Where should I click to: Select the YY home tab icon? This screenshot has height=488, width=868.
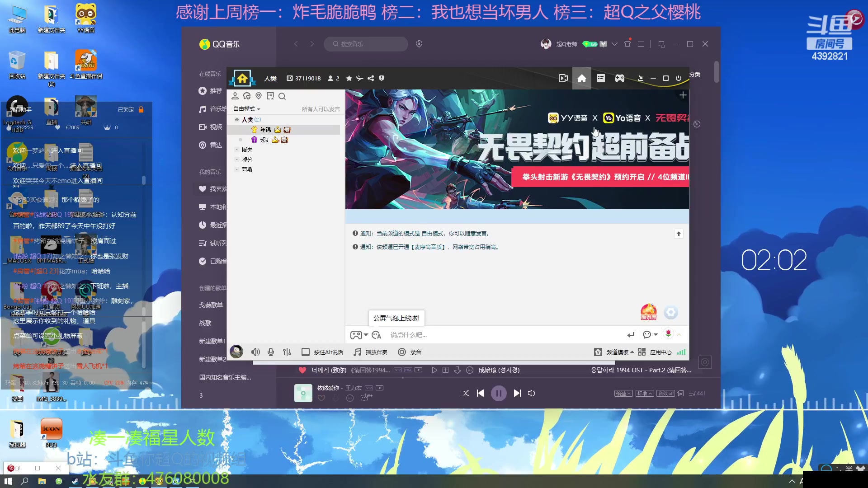[x=582, y=78]
